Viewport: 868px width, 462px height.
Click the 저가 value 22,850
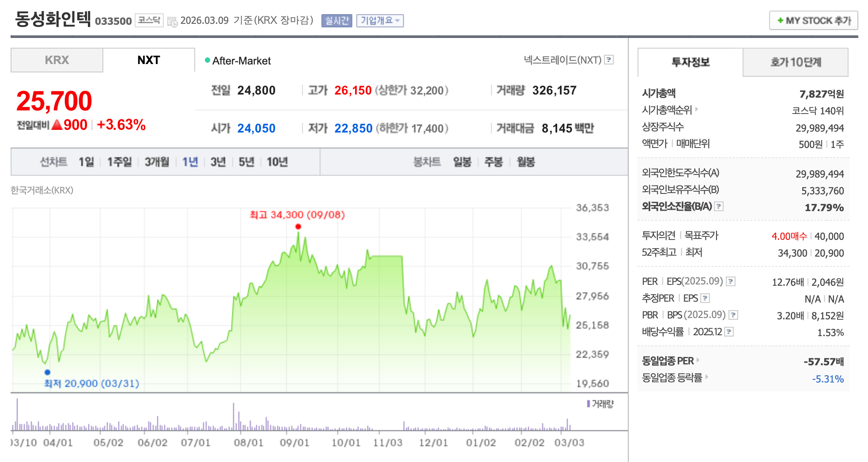point(353,129)
